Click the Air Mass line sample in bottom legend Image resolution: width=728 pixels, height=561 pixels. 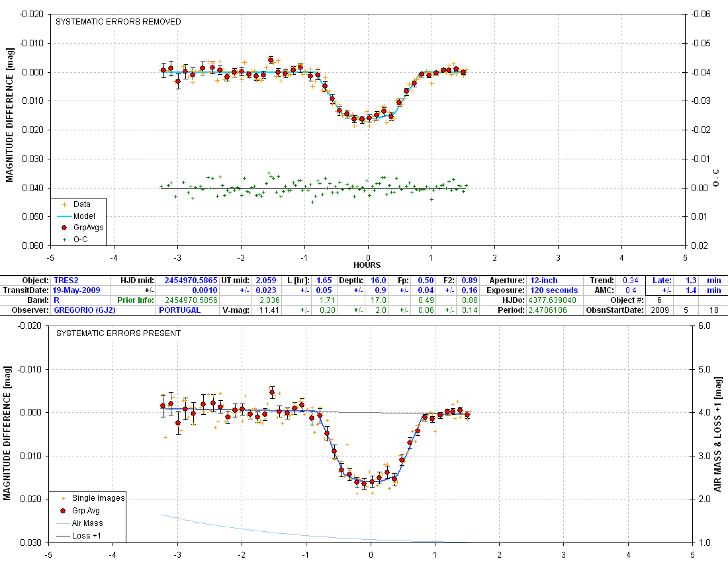pyautogui.click(x=63, y=523)
